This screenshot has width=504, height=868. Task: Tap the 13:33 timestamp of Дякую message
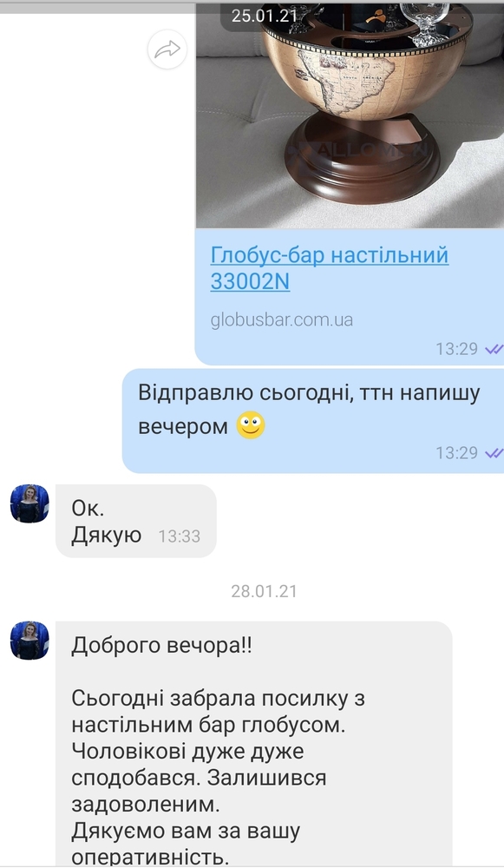click(x=180, y=536)
